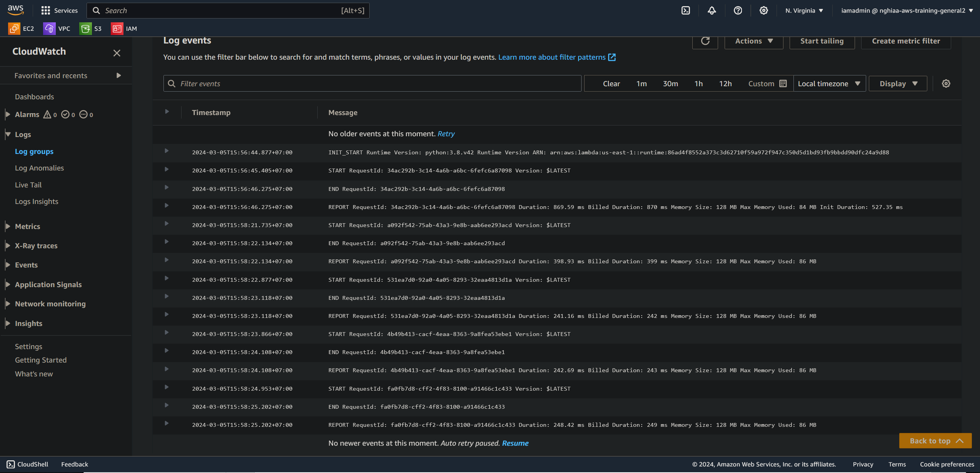Open Log groups
The height and width of the screenshot is (473, 980).
[x=34, y=152]
